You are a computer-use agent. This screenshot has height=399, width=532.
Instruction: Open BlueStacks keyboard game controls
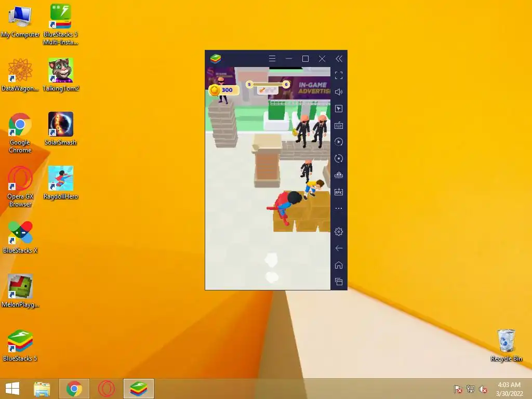339,126
